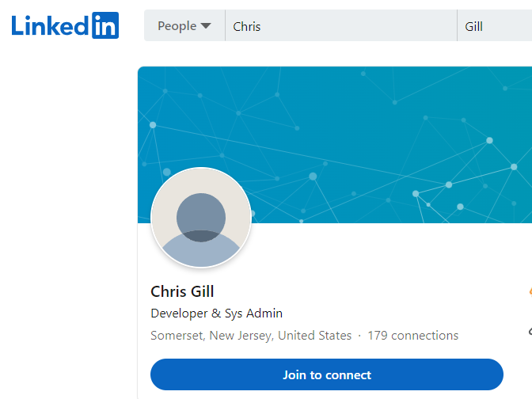
Task: Click the Chris Gill profile name
Action: [182, 291]
